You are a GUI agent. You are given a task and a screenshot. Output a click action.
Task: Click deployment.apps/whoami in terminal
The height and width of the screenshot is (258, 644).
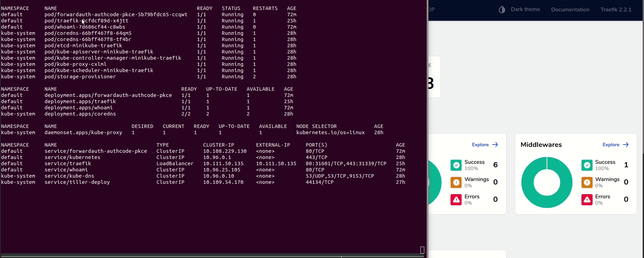pyautogui.click(x=79, y=108)
